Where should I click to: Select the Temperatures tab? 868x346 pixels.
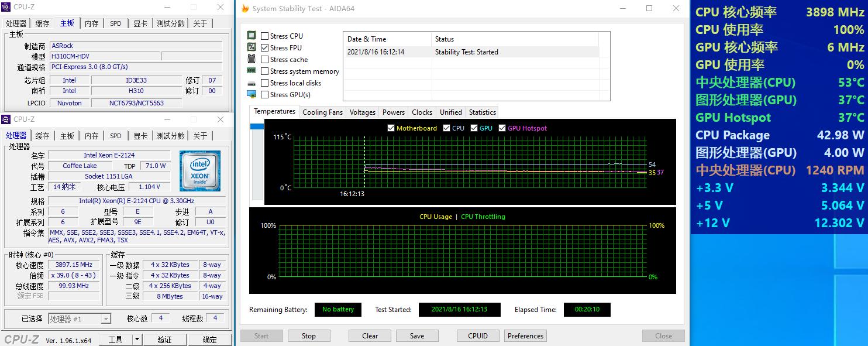coord(274,111)
